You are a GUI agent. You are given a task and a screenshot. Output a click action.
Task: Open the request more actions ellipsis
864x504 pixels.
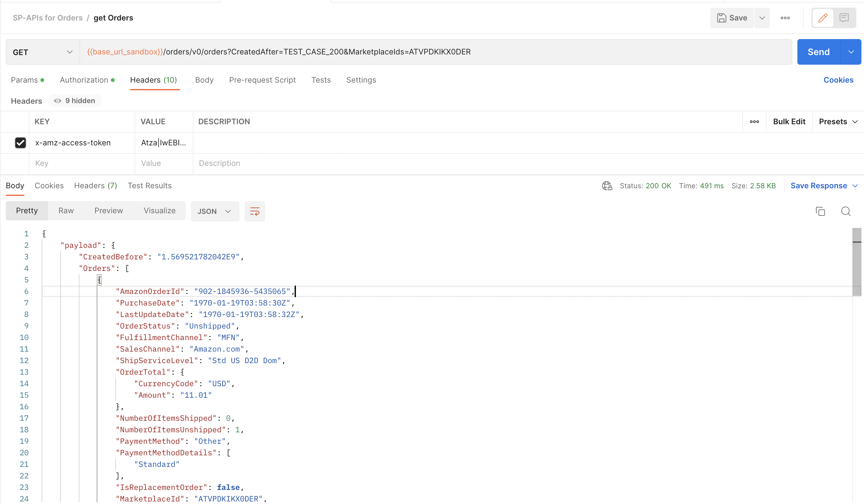pos(785,18)
